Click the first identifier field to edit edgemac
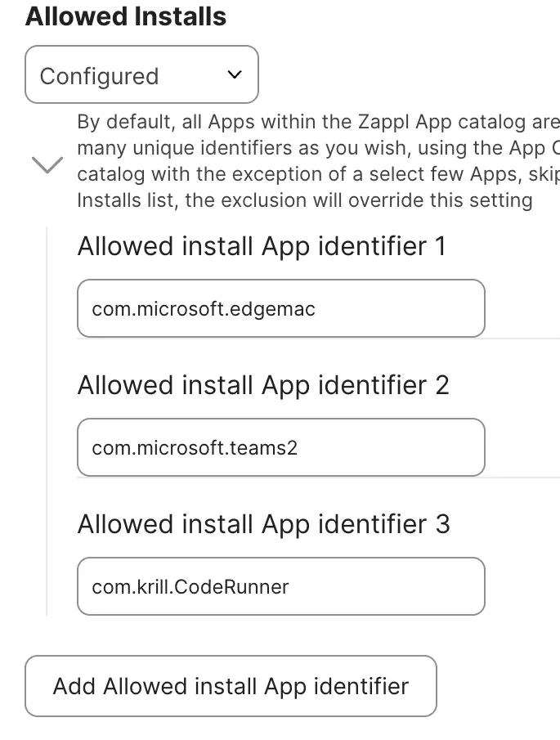 pos(281,308)
